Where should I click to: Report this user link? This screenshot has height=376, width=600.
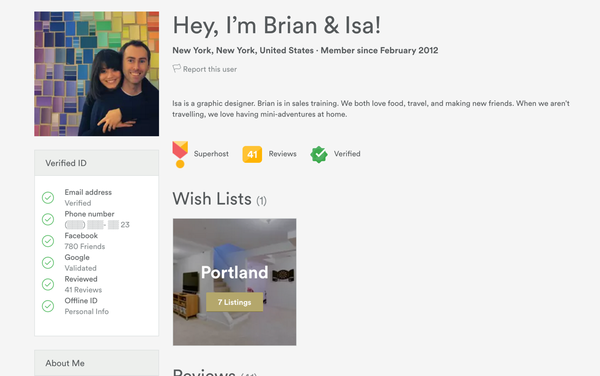(210, 69)
